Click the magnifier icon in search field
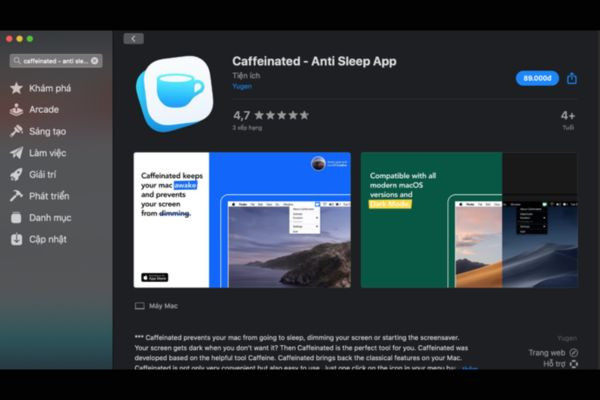The height and width of the screenshot is (400, 600). [17, 61]
